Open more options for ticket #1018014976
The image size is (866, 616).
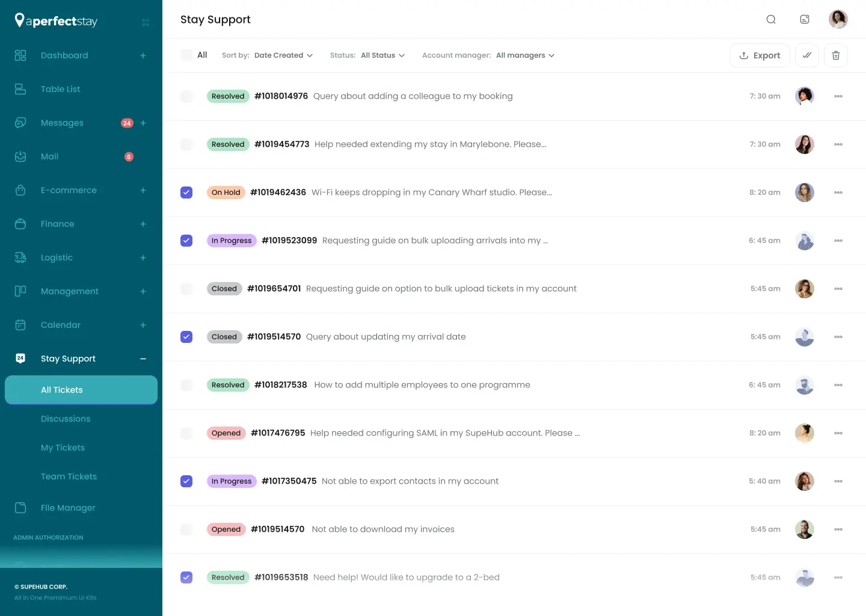coord(838,96)
